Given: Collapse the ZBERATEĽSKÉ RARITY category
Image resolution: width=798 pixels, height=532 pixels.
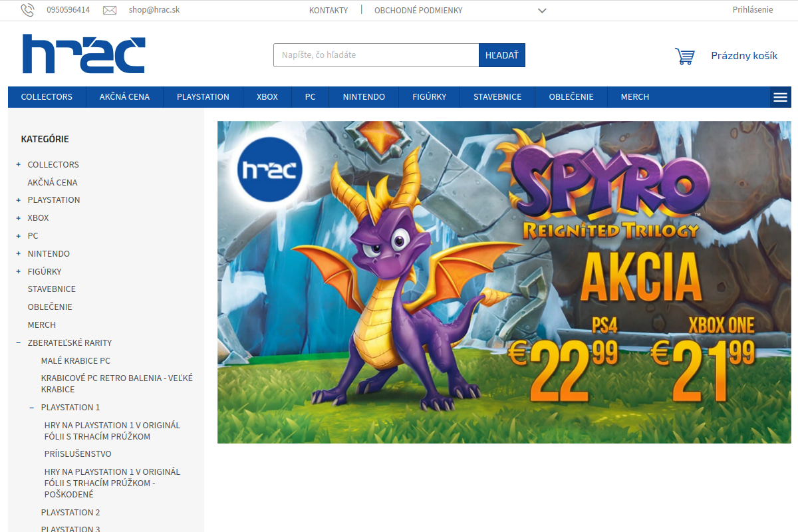Looking at the screenshot, I should [19, 342].
